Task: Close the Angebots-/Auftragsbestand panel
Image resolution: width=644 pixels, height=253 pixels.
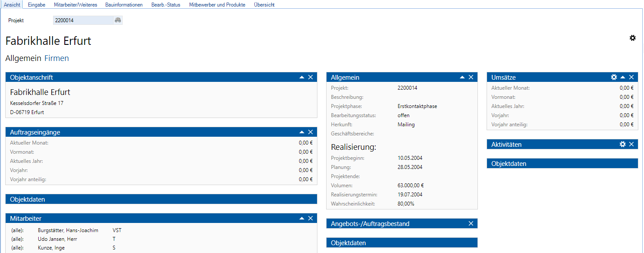Action: point(471,223)
